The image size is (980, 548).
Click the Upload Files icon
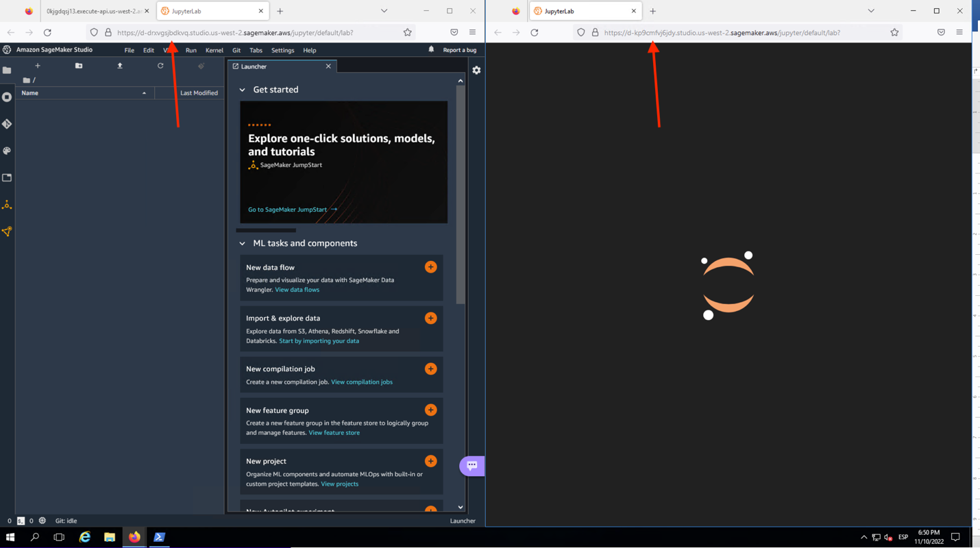(120, 66)
